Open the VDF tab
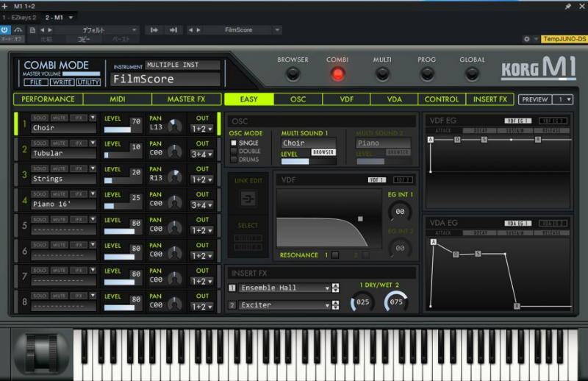 coord(346,99)
